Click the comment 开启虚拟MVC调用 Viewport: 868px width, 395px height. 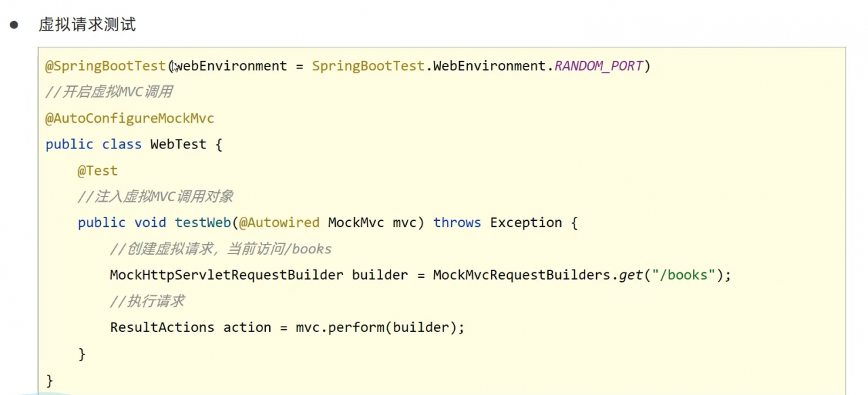tap(108, 92)
